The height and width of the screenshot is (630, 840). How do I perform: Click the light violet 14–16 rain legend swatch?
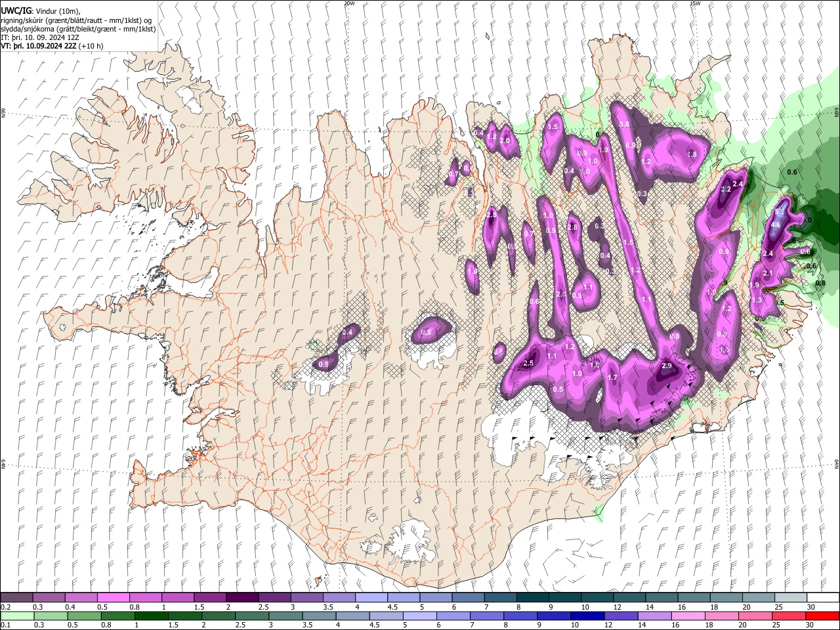coord(656,616)
